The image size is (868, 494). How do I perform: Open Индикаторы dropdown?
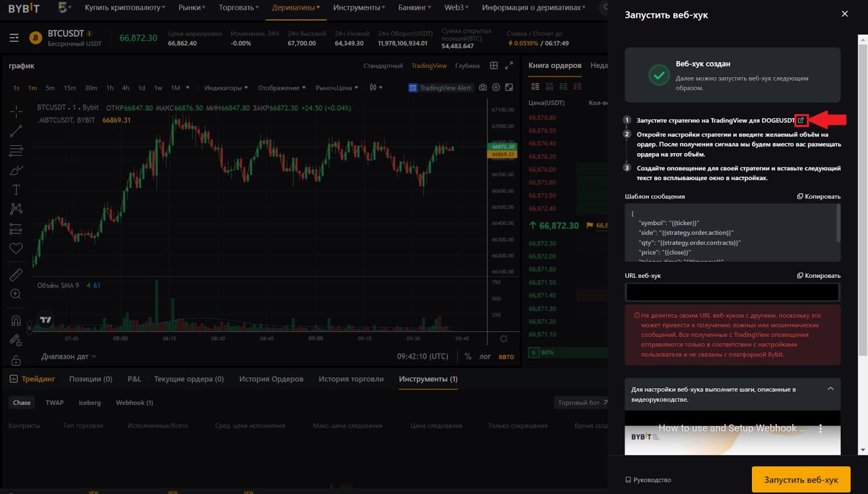point(226,88)
